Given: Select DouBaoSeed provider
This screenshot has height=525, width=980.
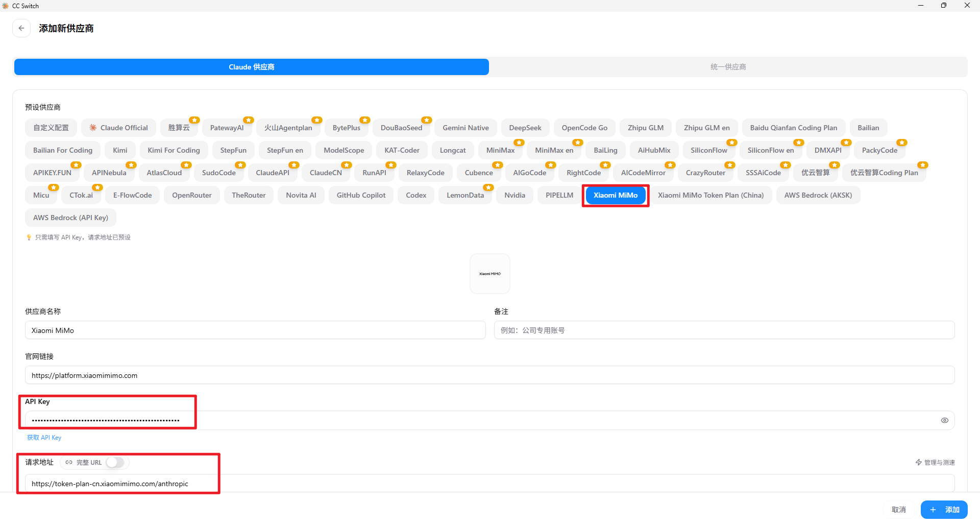Looking at the screenshot, I should click(x=402, y=128).
